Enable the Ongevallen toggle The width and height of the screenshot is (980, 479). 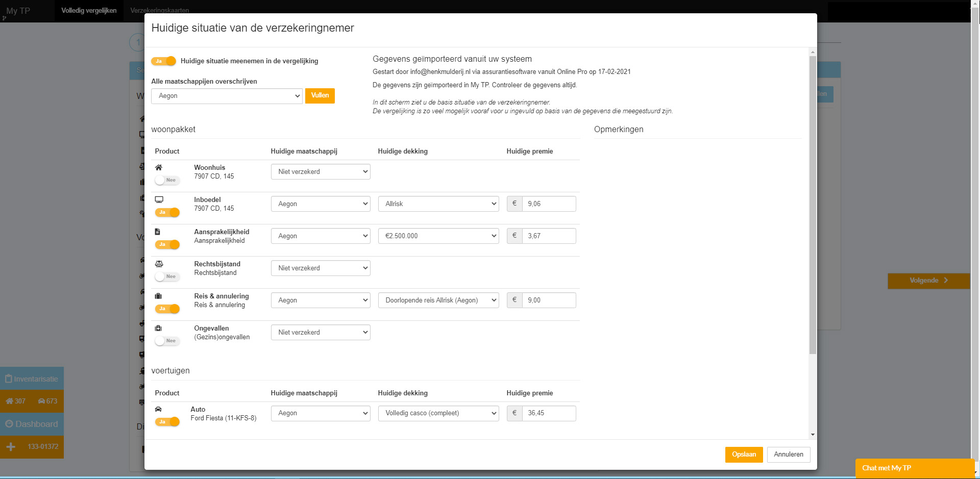(167, 341)
